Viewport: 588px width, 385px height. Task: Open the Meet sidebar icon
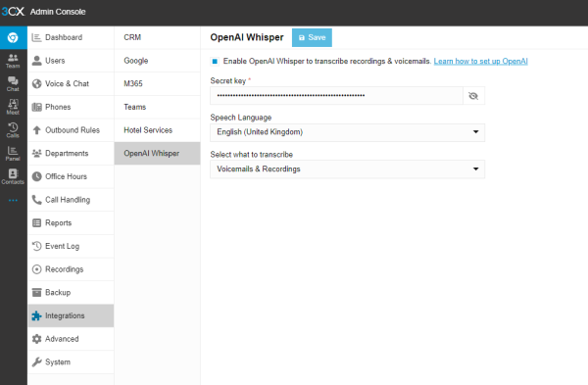tap(13, 107)
